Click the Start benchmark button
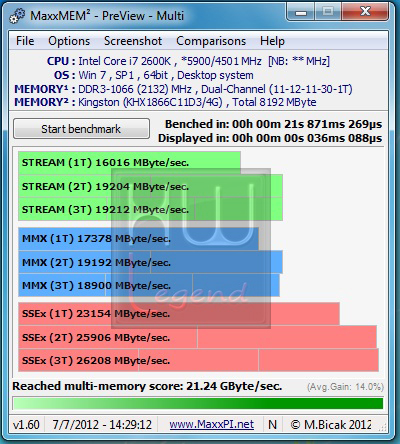Viewport: 400px width, 444px height. 81,129
